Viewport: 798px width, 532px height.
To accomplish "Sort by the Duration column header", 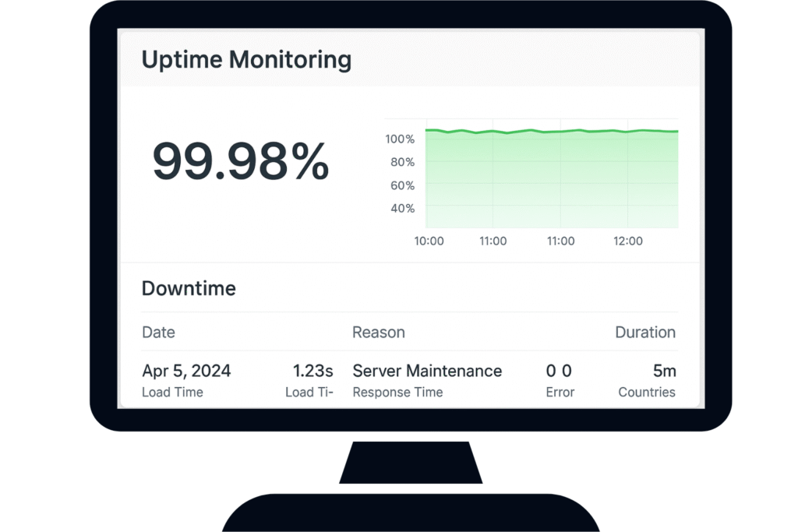I will [645, 332].
